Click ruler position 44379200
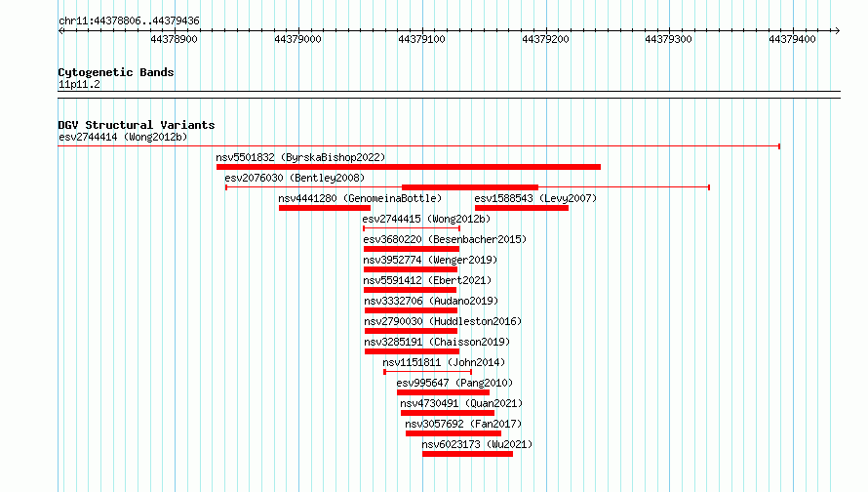The image size is (868, 492). coord(545,39)
